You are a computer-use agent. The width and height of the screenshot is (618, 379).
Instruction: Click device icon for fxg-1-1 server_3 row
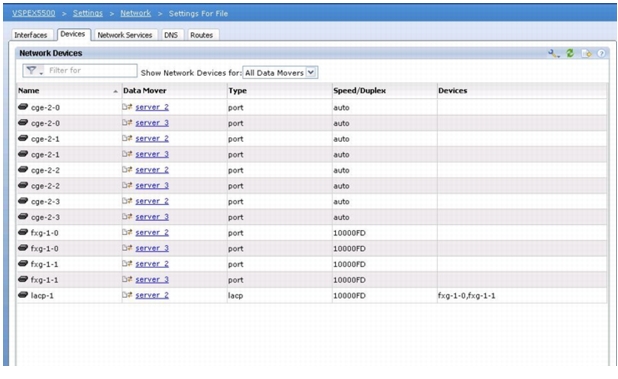23,279
